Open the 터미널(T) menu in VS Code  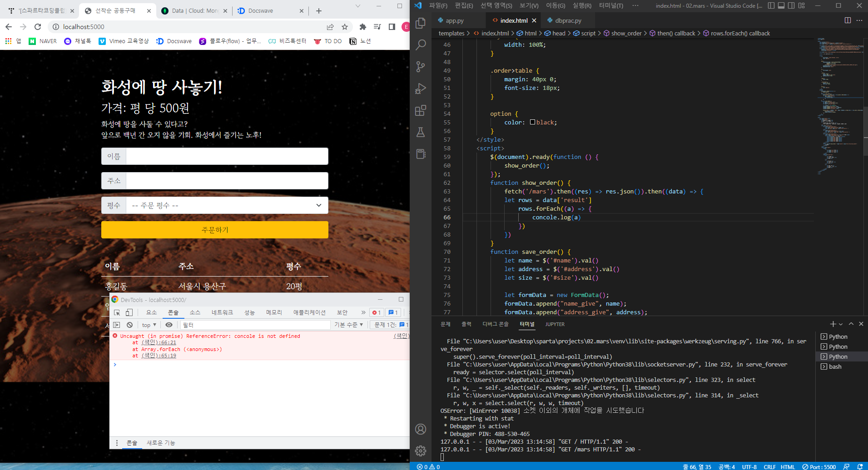(x=611, y=5)
